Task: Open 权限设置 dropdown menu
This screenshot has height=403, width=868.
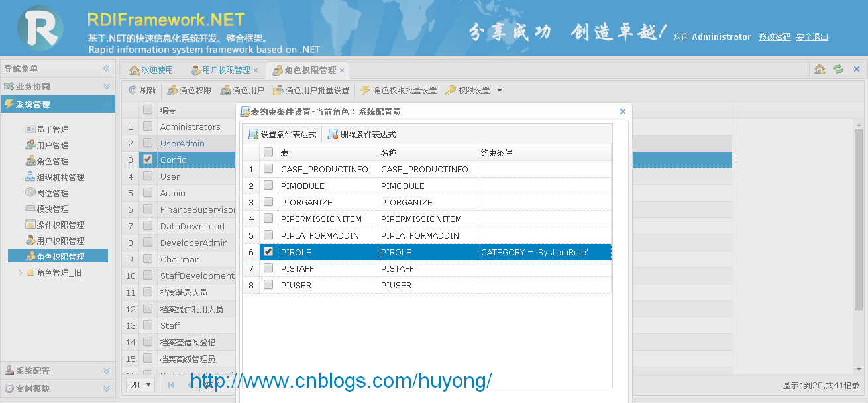Action: 474,90
